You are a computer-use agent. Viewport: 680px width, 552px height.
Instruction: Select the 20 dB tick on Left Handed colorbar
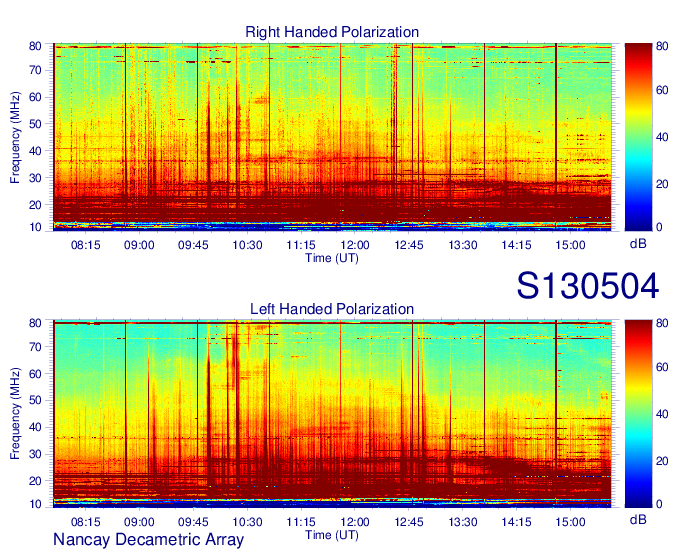pos(662,461)
